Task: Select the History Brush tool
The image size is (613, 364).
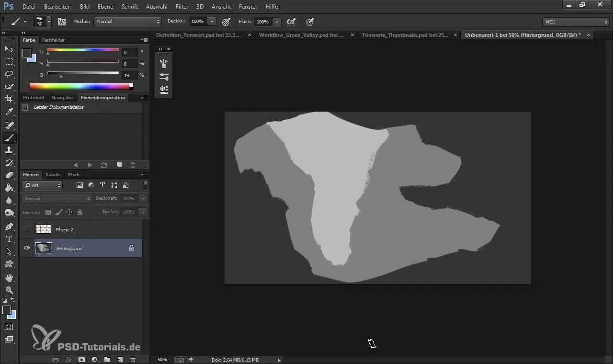Action: (x=9, y=163)
